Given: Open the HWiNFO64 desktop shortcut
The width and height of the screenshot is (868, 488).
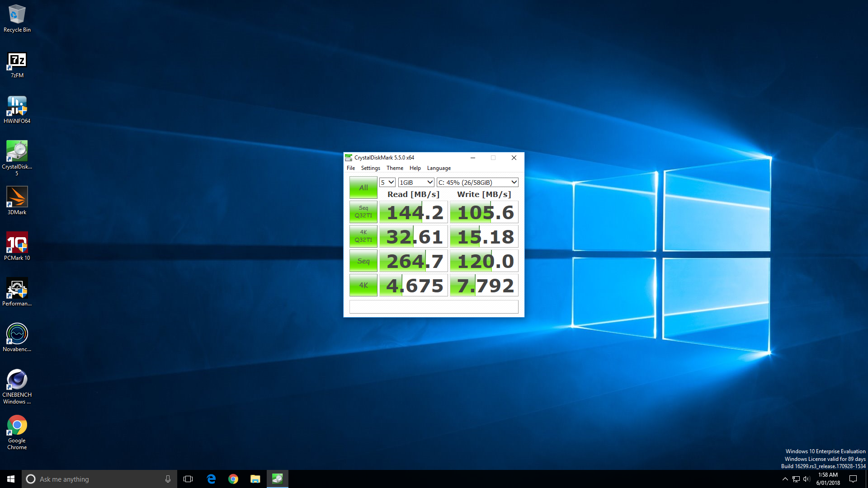Looking at the screenshot, I should click(17, 110).
